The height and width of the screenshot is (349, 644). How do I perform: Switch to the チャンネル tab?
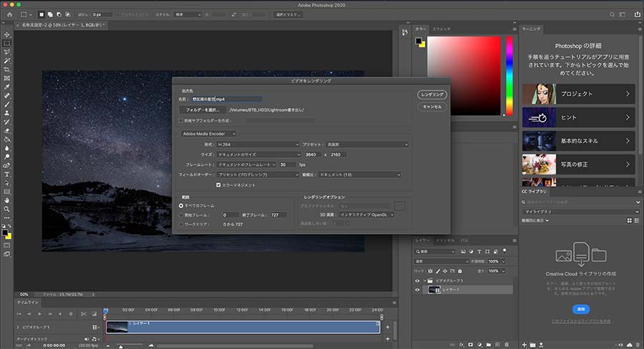pyautogui.click(x=445, y=241)
